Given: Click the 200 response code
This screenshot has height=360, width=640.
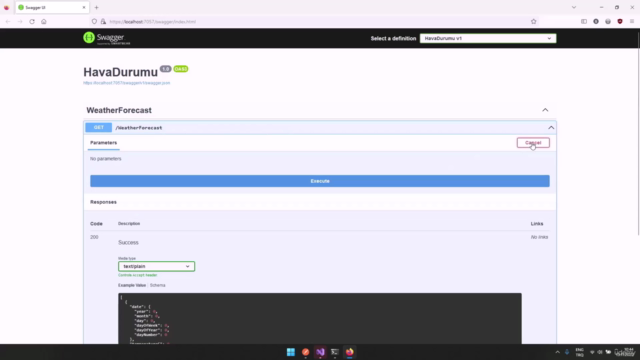Looking at the screenshot, I should pyautogui.click(x=94, y=237).
